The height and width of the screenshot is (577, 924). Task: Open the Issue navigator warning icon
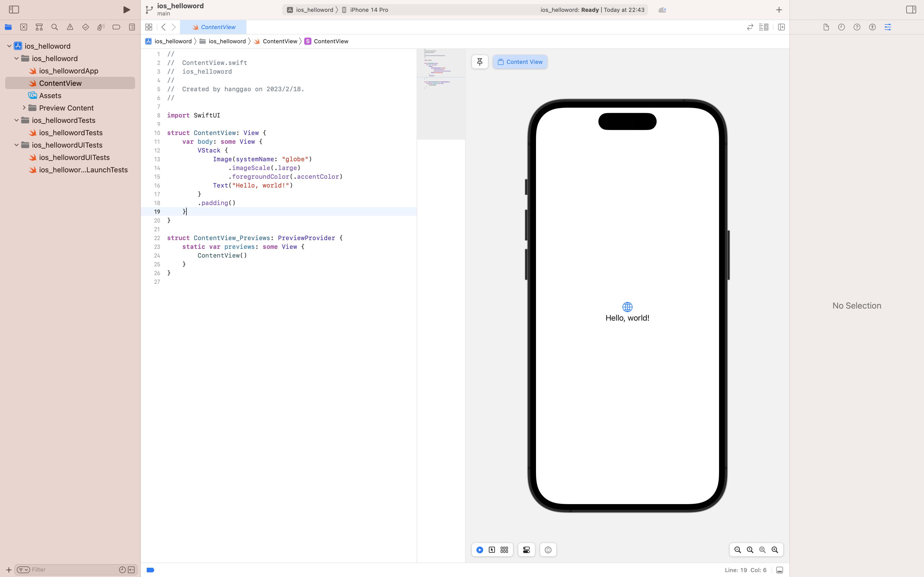click(70, 27)
